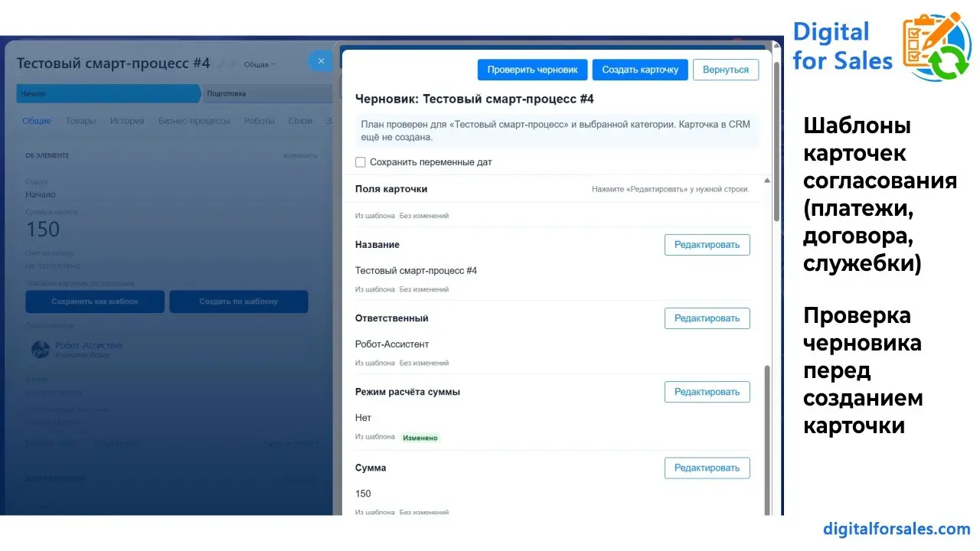Close the background smart-process card with the X
The width and height of the screenshot is (980, 551).
pos(321,61)
